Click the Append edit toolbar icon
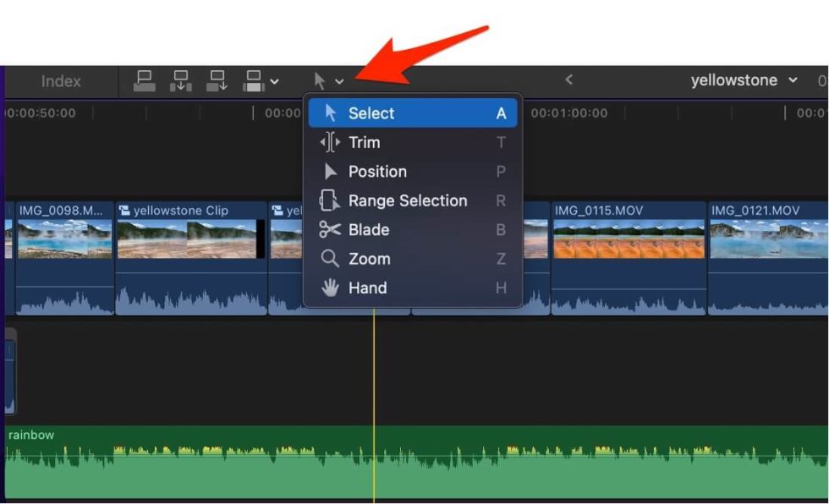This screenshot has width=829, height=504. point(217,80)
